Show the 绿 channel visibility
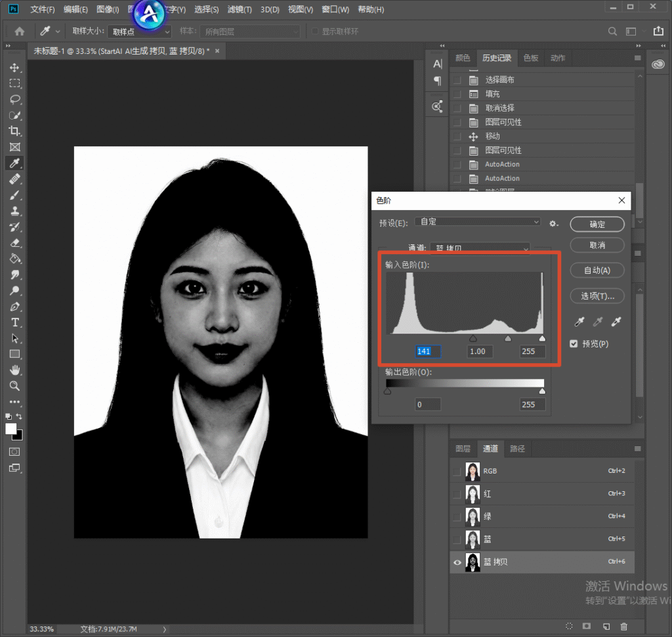 (457, 516)
